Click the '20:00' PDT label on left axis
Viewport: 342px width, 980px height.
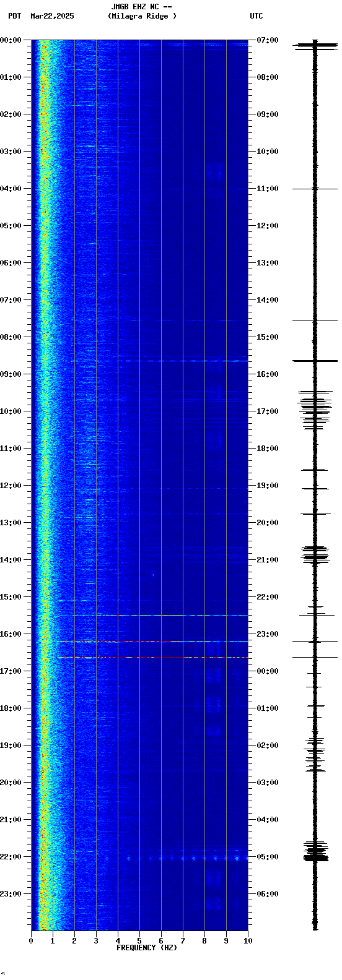tap(11, 783)
